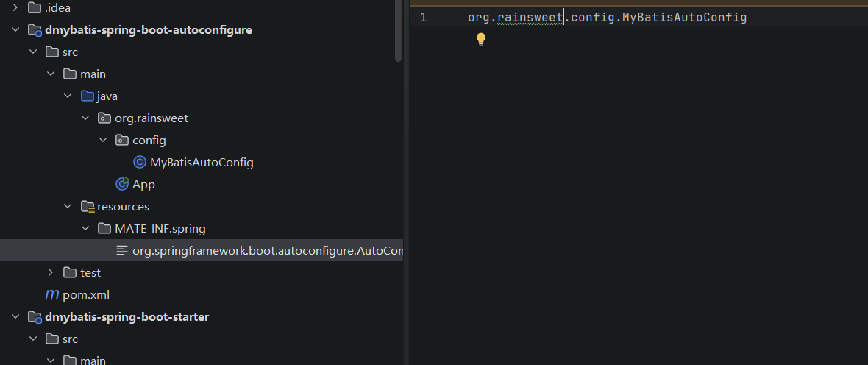
Task: Click the yellow lightbulb intention icon
Action: coord(481,39)
